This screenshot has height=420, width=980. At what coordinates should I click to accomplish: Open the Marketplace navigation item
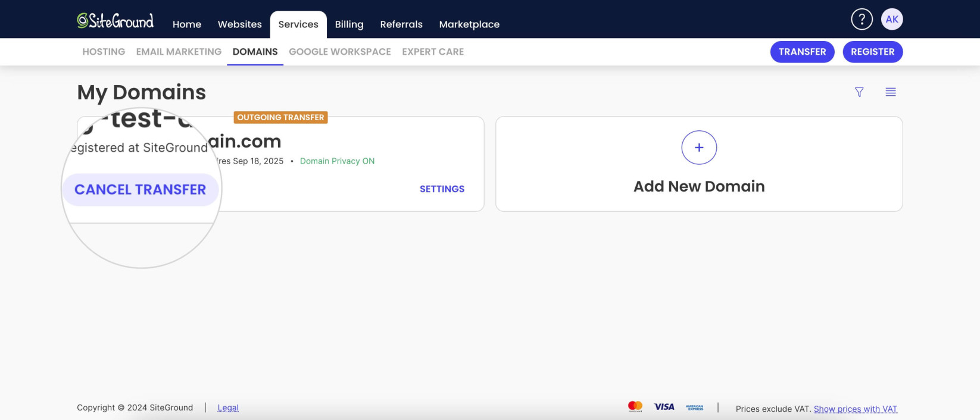point(469,24)
